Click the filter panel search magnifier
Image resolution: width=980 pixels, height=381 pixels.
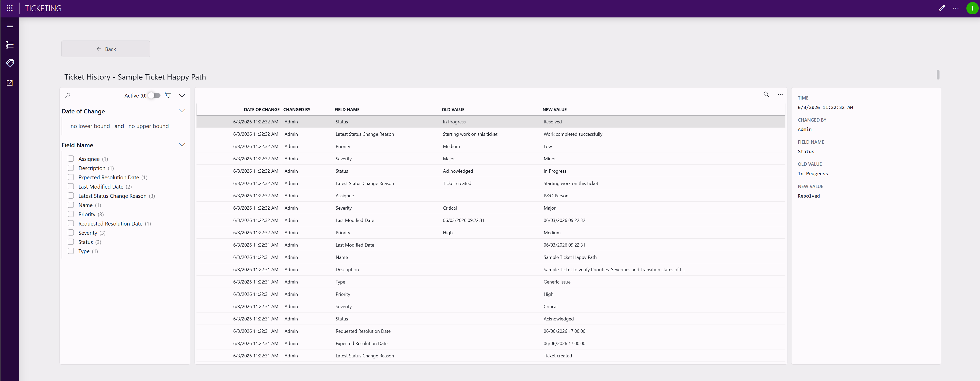[68, 95]
